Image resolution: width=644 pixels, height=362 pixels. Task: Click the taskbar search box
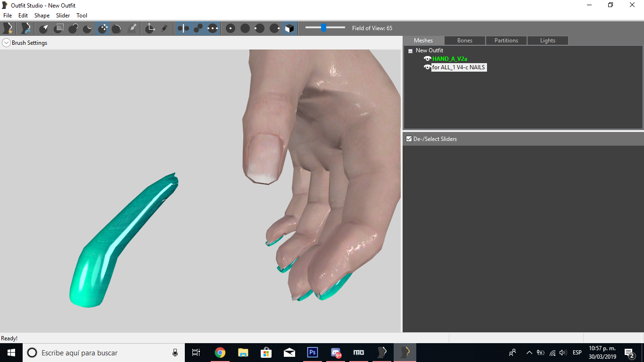(104, 353)
